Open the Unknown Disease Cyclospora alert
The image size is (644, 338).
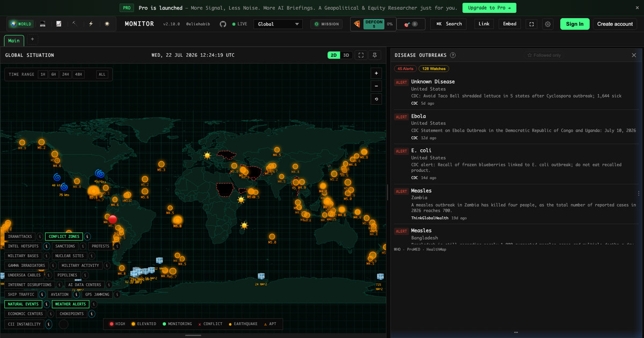(x=517, y=92)
